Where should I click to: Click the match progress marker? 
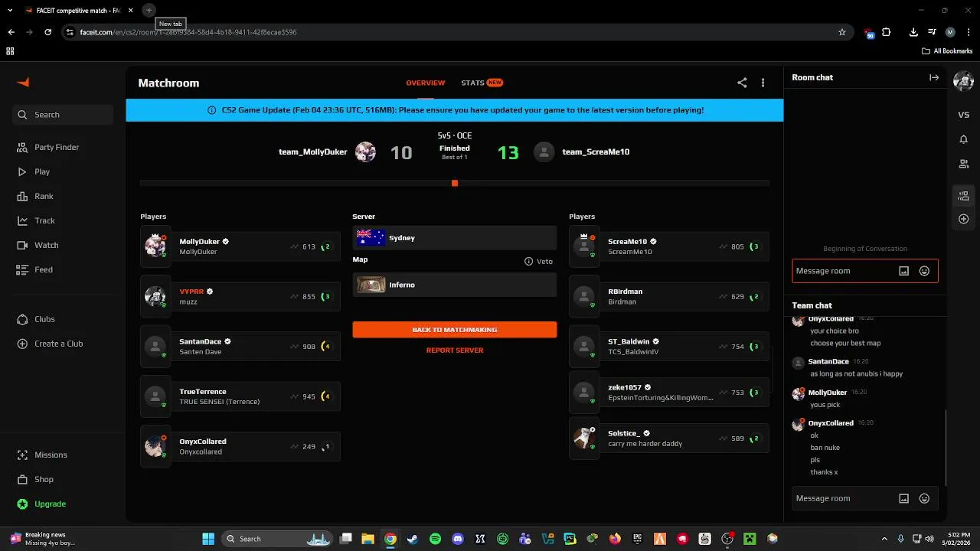(x=455, y=184)
